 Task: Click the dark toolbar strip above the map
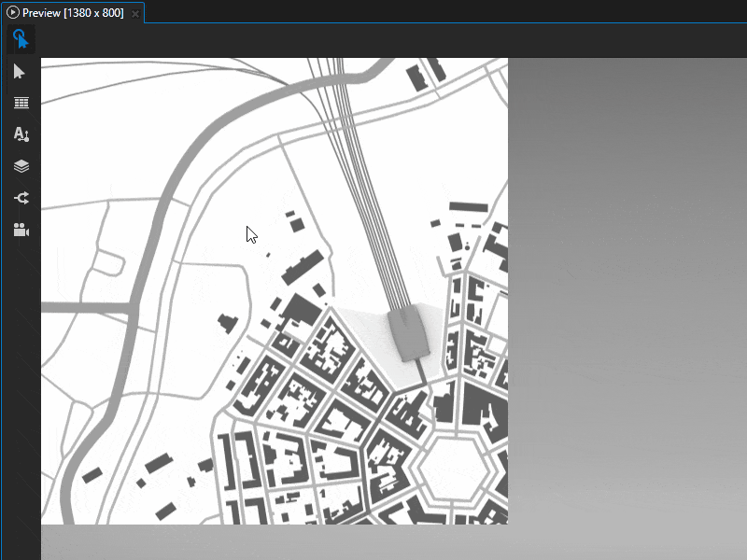(373, 41)
